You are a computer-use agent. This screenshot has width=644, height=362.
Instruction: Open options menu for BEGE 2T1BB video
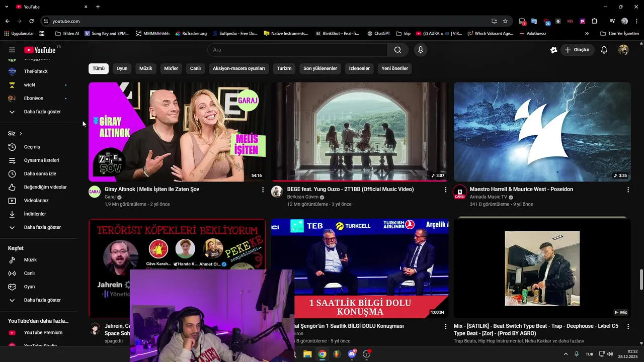(445, 190)
